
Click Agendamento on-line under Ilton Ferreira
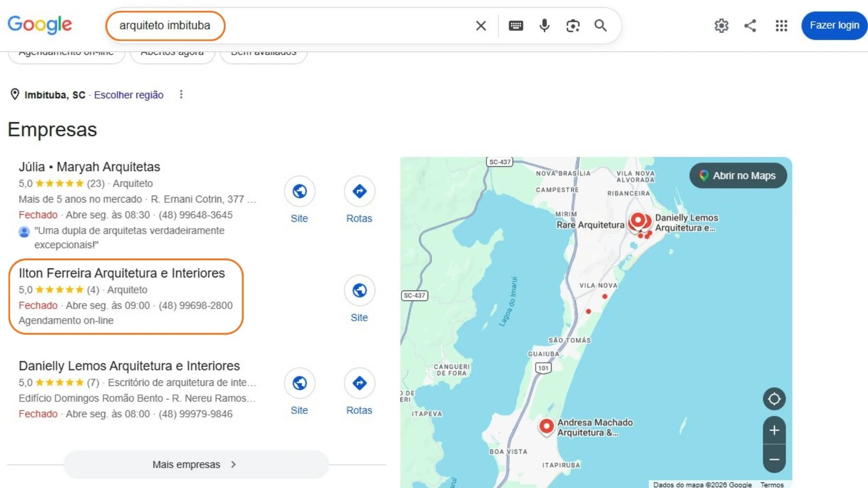(x=66, y=320)
